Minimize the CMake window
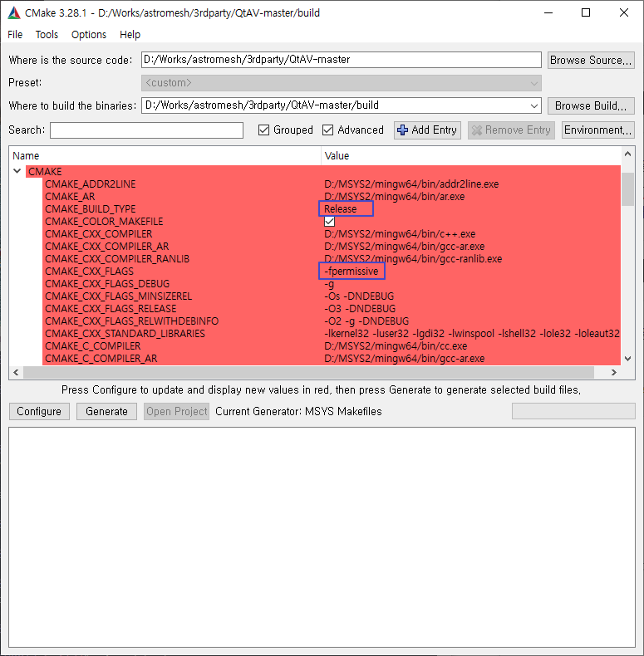This screenshot has height=656, width=644. pyautogui.click(x=548, y=13)
